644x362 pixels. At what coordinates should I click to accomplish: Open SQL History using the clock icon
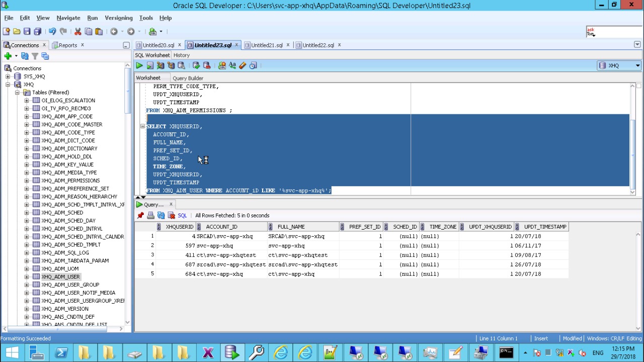coord(253,65)
